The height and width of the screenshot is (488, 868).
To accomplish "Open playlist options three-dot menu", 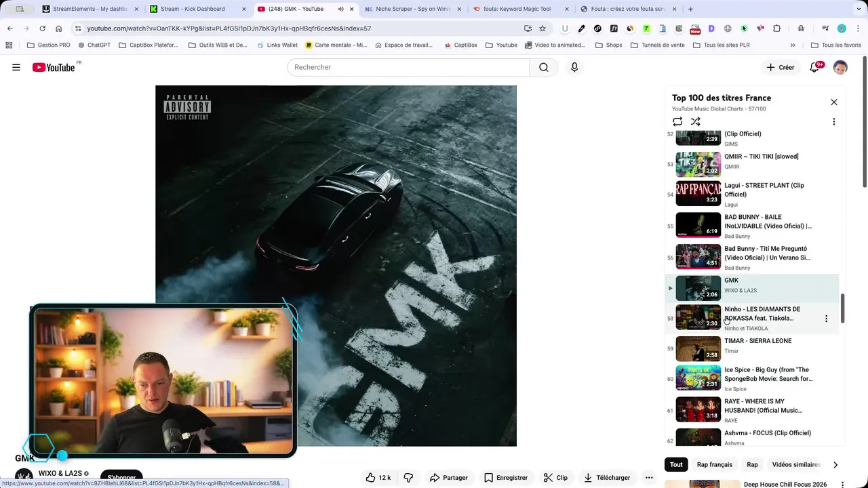I will [834, 122].
